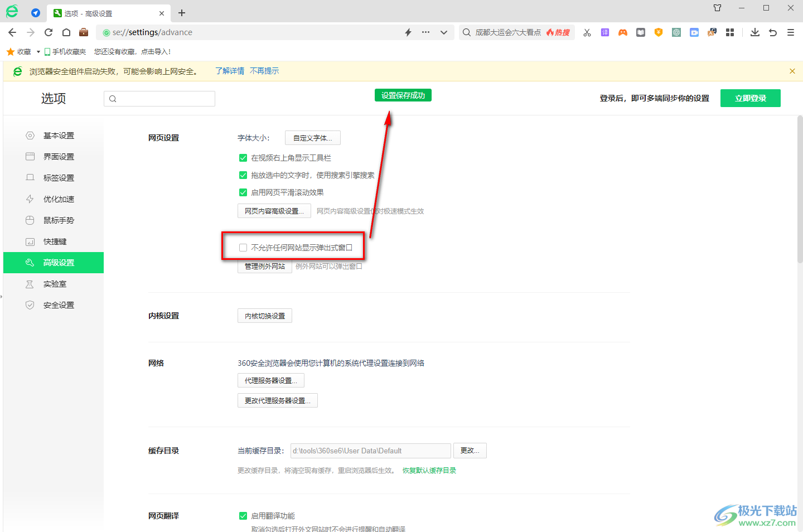The image size is (803, 532).
Task: Open the browser main menu hamburger
Action: [x=791, y=32]
